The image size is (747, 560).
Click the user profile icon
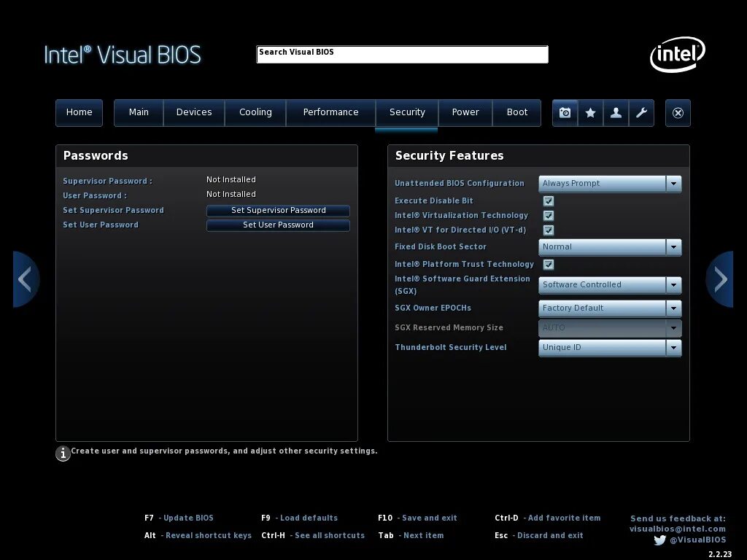[x=616, y=113]
